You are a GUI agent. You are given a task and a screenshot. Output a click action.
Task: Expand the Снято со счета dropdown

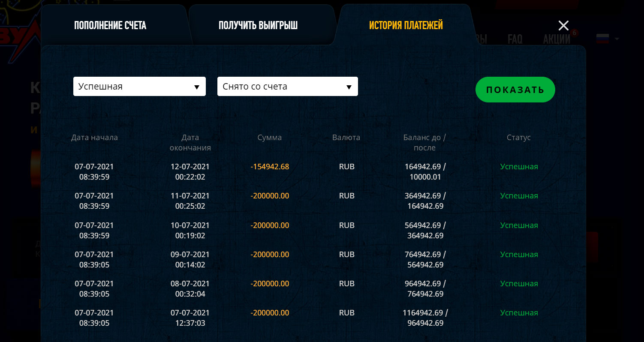click(288, 86)
